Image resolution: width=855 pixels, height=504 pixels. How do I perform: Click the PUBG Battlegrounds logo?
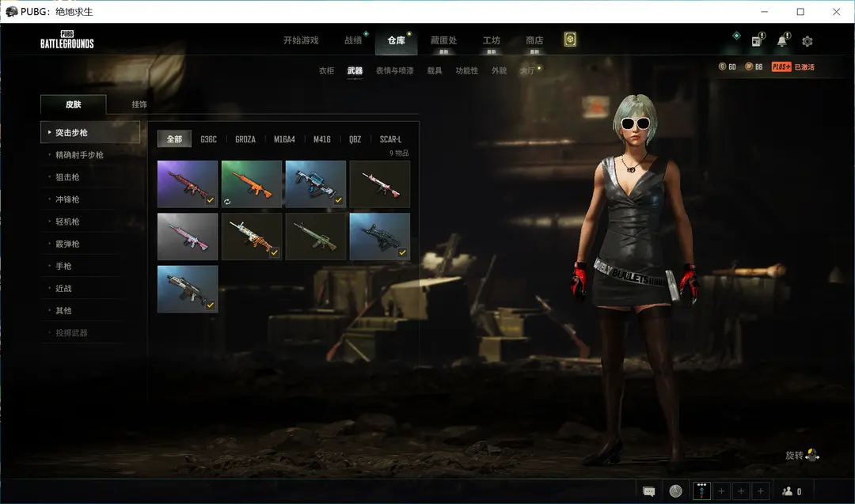point(67,40)
